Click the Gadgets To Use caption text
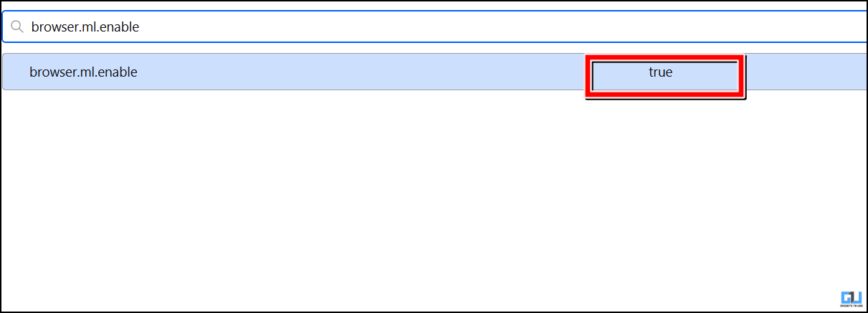 [851, 308]
